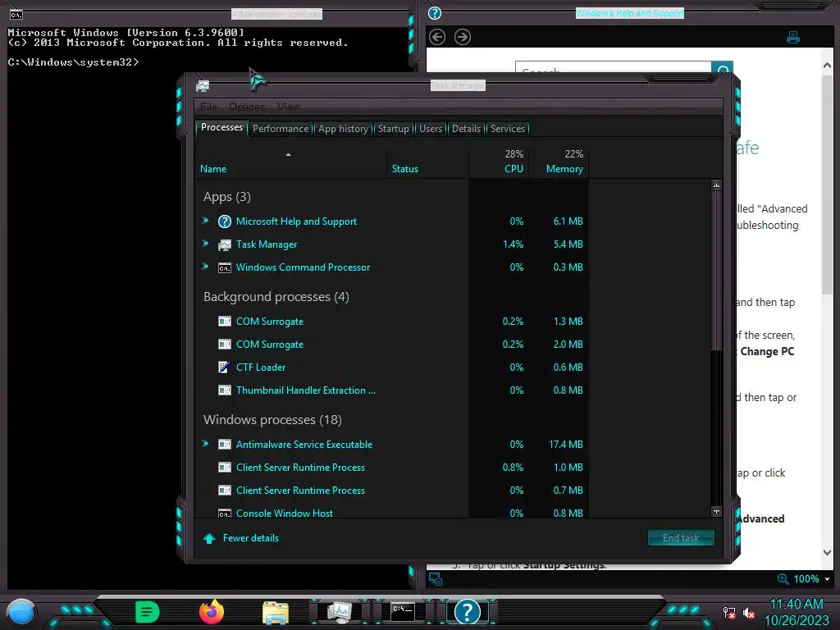Open the Details tab

[x=466, y=129]
